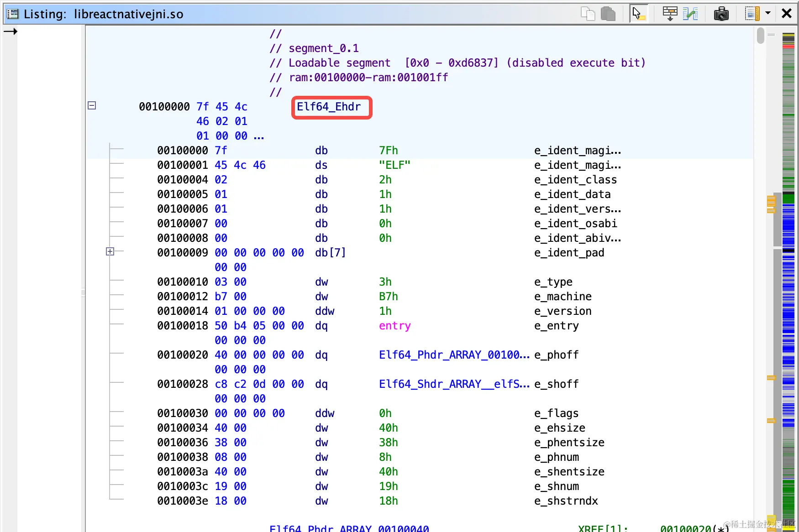Click the ram:00100000-ram:001001ff comment
799x532 pixels.
[x=368, y=78]
